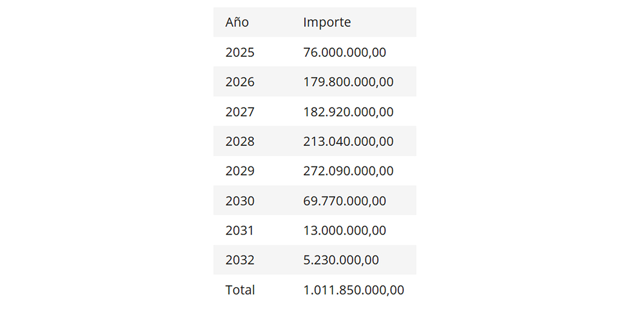The width and height of the screenshot is (644, 315).
Task: Click the amount 5.230.000,00
Action: [x=341, y=260]
